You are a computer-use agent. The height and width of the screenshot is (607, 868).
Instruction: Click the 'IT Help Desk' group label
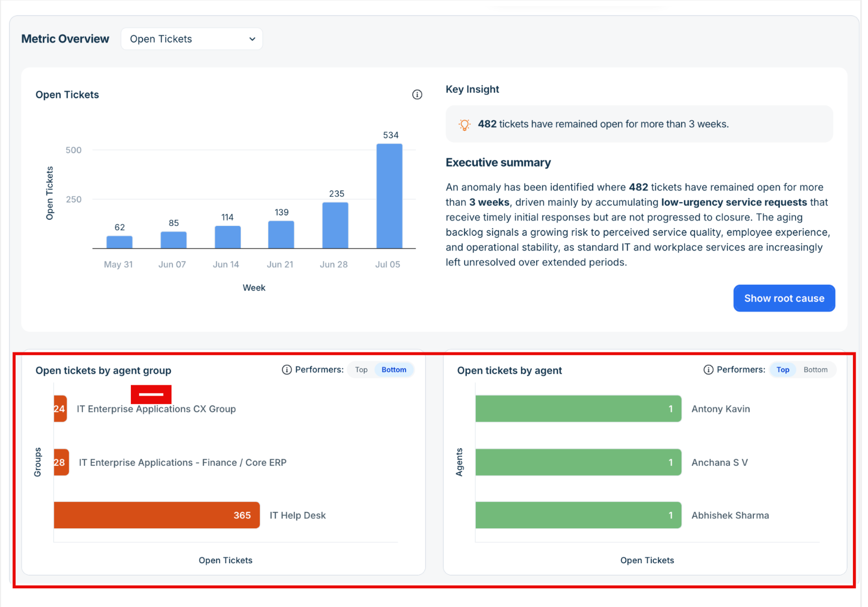297,515
